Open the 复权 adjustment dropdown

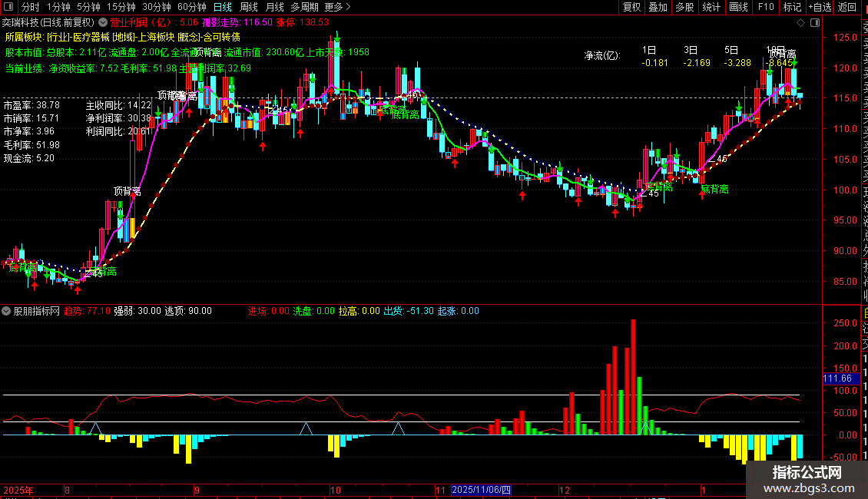[631, 7]
